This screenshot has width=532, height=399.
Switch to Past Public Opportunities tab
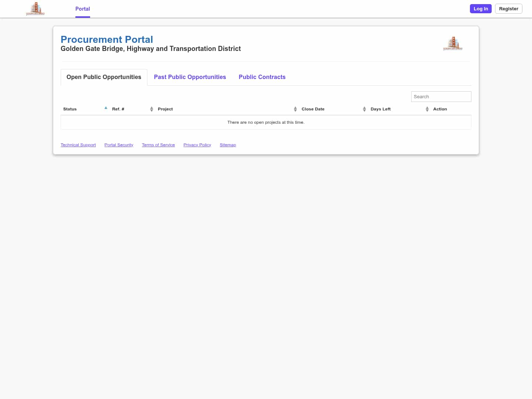tap(190, 77)
